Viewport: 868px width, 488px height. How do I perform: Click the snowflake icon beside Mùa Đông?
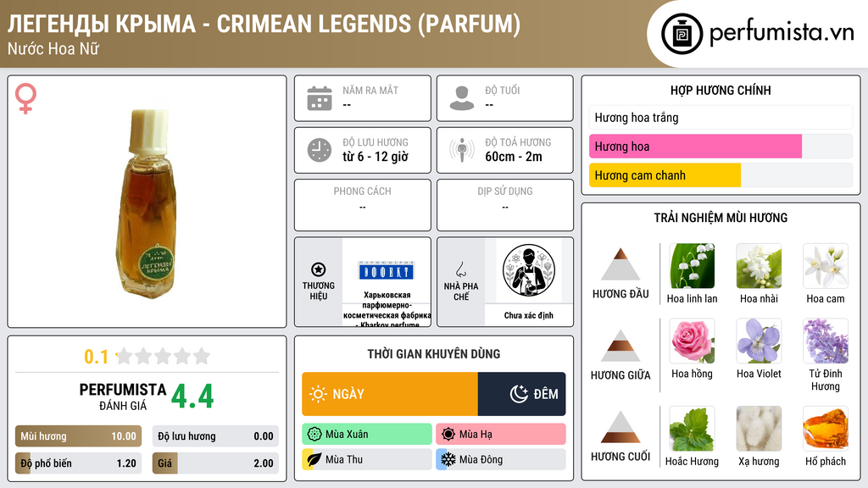click(448, 459)
